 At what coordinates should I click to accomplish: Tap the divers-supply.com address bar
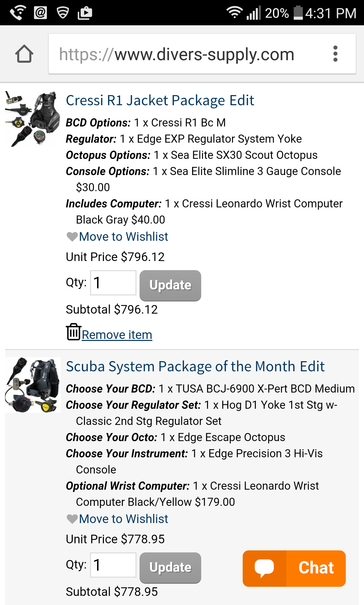(187, 54)
